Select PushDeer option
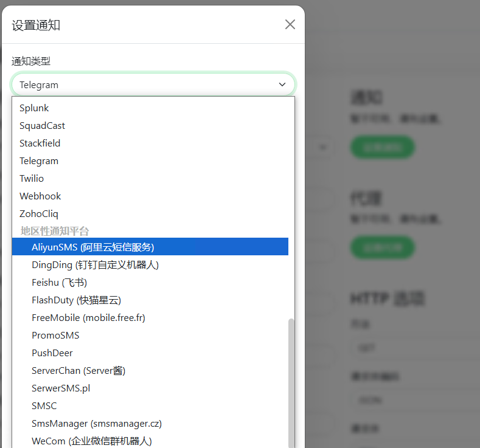This screenshot has width=480, height=448. (150, 353)
